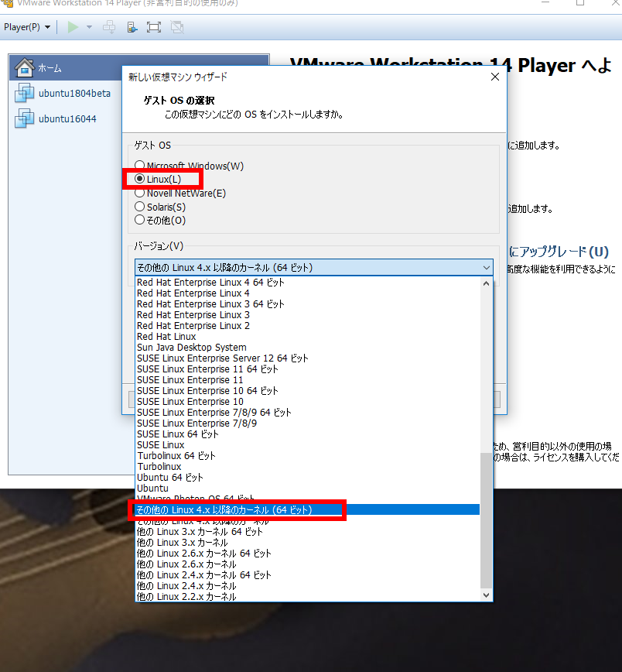The height and width of the screenshot is (672, 622).
Task: Expand the power options arrow beside play
Action: [89, 27]
